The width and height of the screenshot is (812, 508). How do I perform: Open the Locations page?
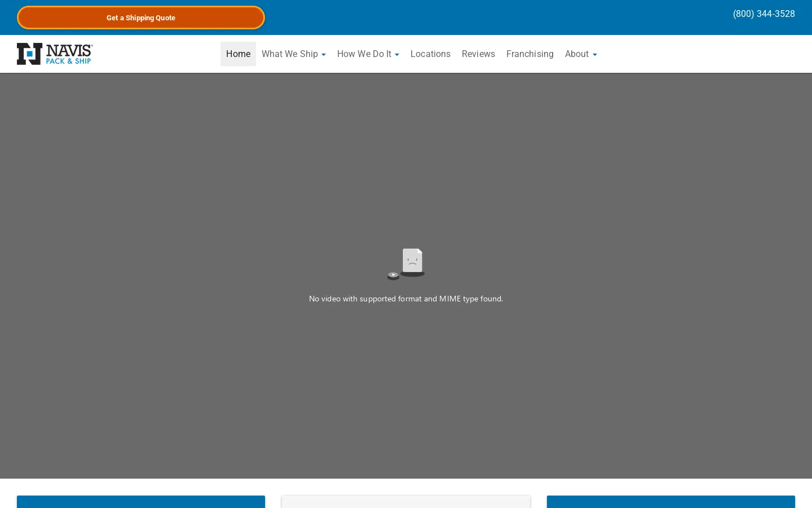coord(430,54)
